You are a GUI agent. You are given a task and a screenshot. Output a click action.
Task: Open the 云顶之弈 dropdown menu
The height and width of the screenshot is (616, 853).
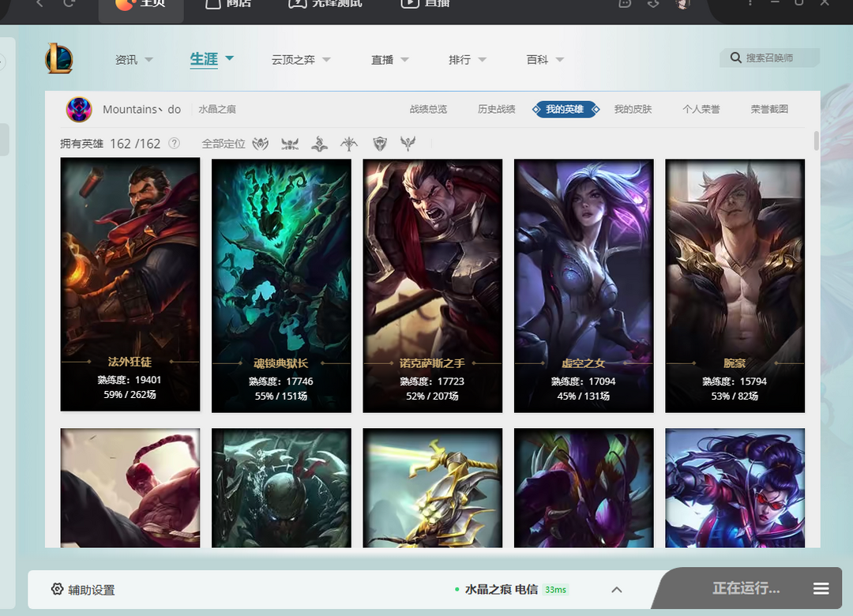pos(301,59)
